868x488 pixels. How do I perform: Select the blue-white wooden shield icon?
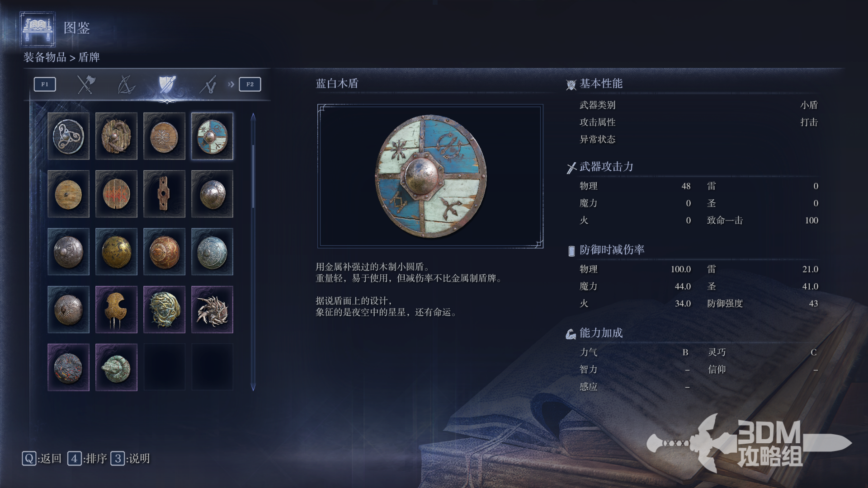pyautogui.click(x=212, y=136)
